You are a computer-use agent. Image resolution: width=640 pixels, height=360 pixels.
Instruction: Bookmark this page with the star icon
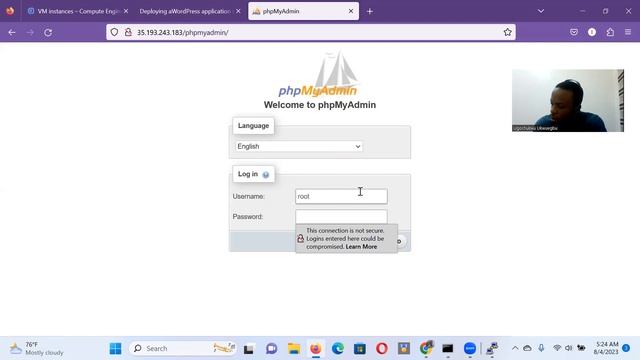click(507, 32)
